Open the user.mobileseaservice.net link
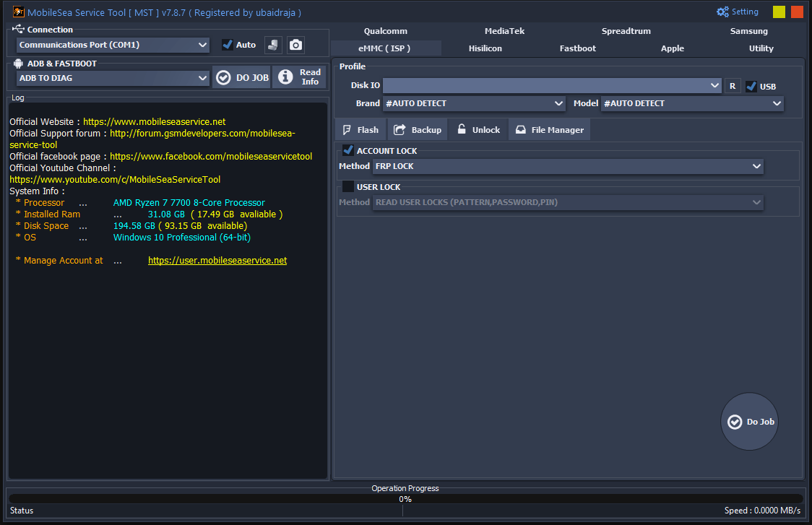Image resolution: width=812 pixels, height=525 pixels. click(x=217, y=260)
